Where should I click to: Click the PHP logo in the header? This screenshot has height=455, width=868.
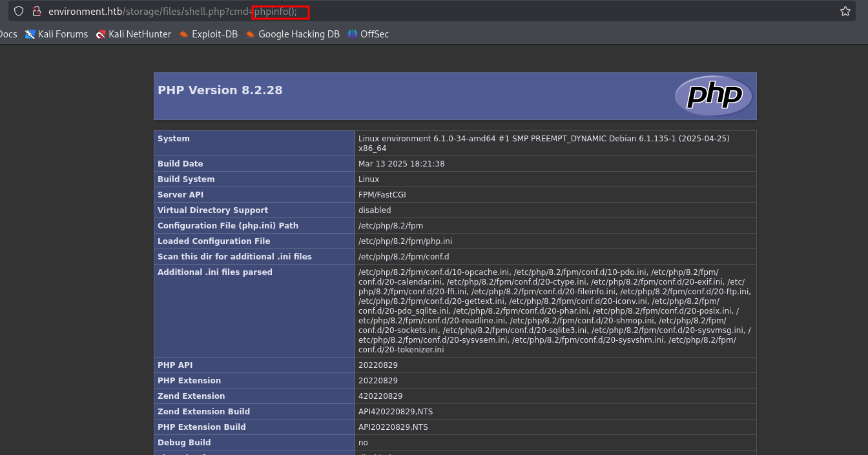(714, 96)
